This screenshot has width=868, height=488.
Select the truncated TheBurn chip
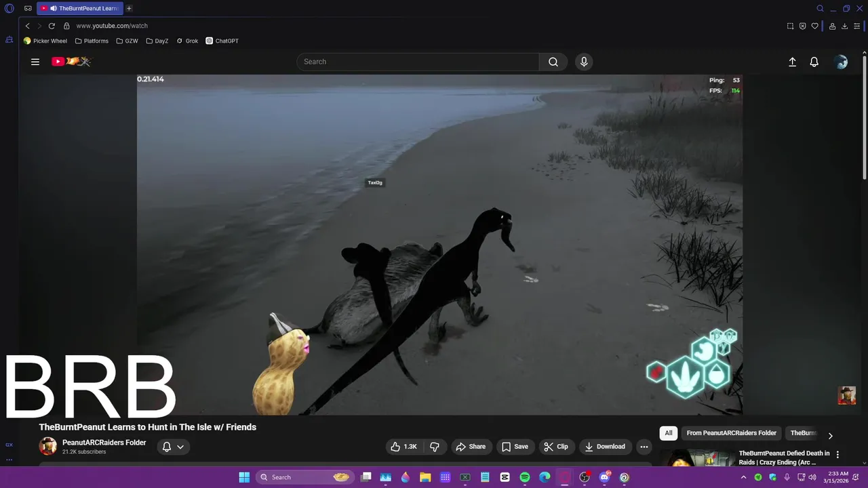click(x=803, y=433)
